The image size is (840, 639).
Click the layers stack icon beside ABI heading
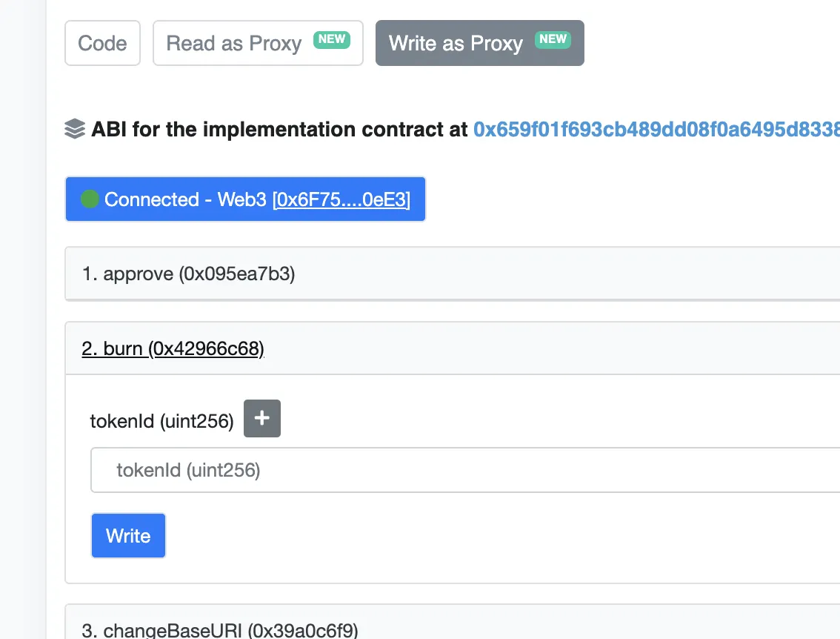click(75, 130)
